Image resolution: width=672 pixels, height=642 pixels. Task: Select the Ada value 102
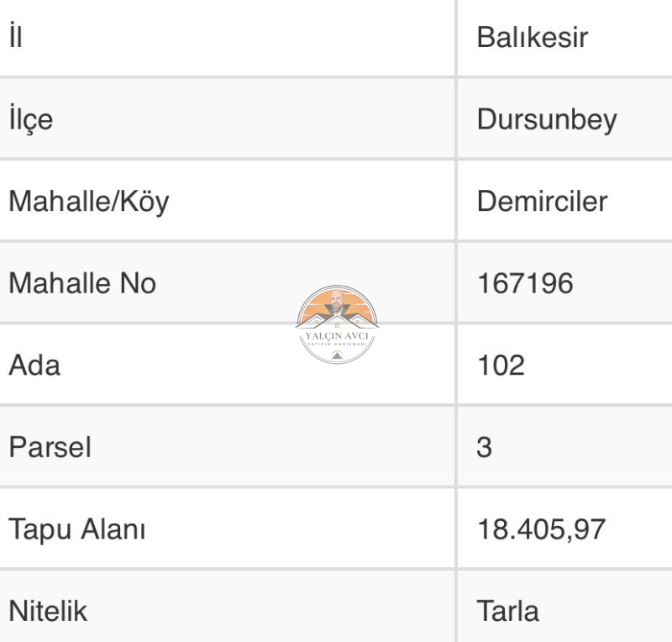pyautogui.click(x=501, y=366)
